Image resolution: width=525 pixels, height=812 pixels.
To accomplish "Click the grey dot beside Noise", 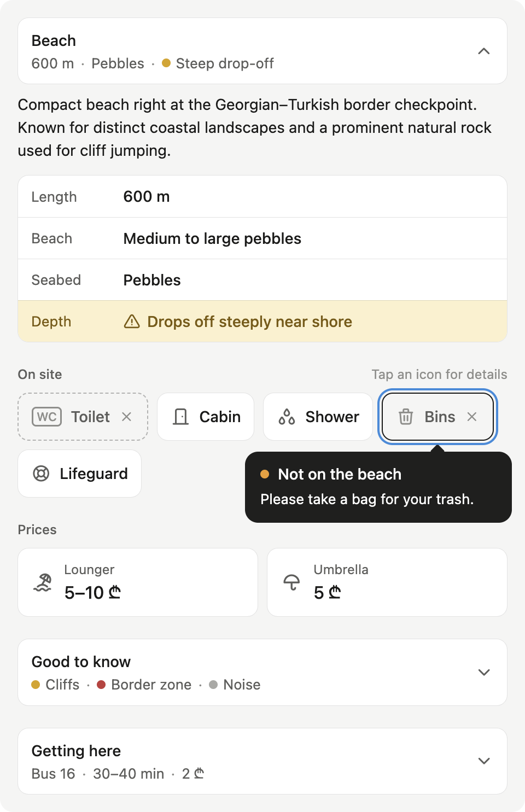I will point(213,685).
